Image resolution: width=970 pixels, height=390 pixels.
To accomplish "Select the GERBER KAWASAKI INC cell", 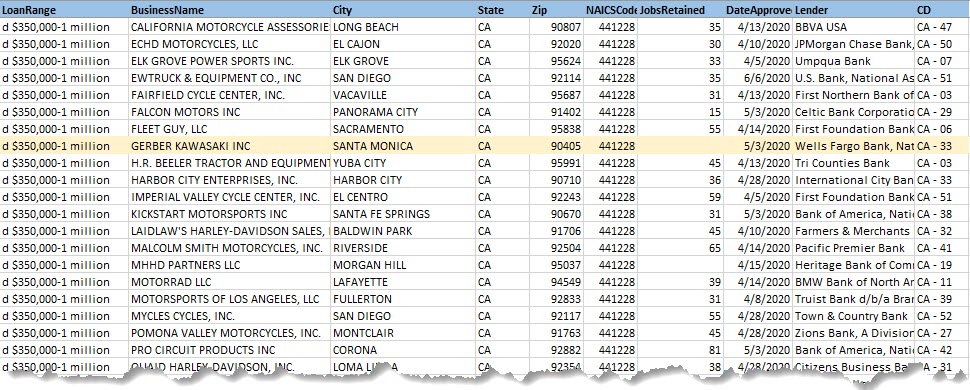I will point(230,146).
